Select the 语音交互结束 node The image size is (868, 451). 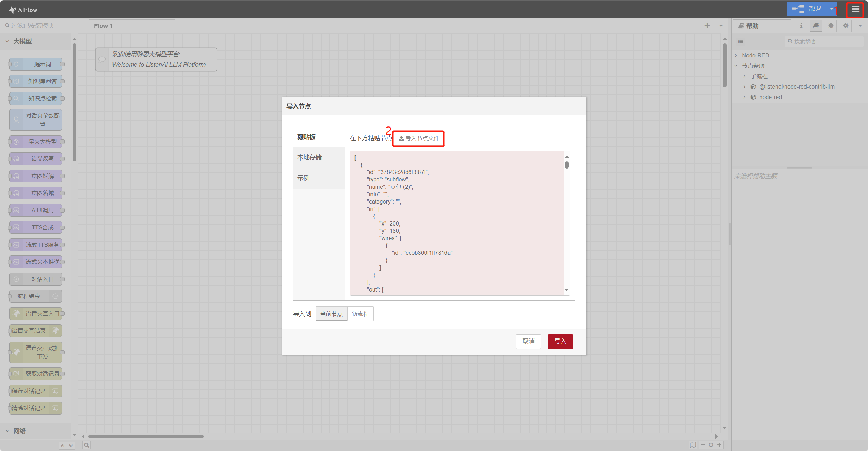coord(36,331)
